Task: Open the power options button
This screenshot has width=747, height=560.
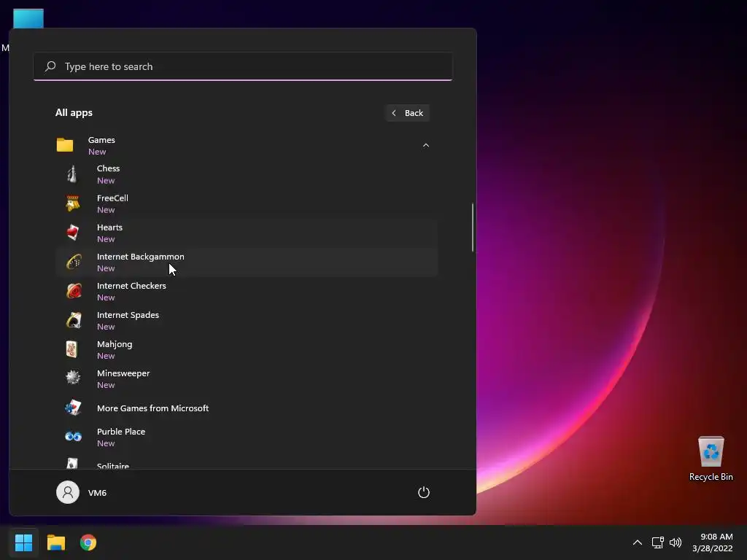Action: pos(424,492)
